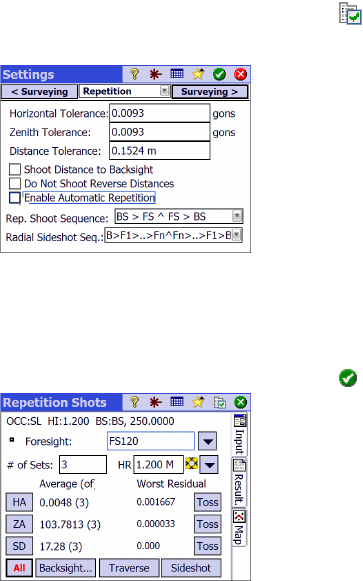Click the SD average value 17.28 (3)
The image size is (363, 581).
[x=61, y=546]
